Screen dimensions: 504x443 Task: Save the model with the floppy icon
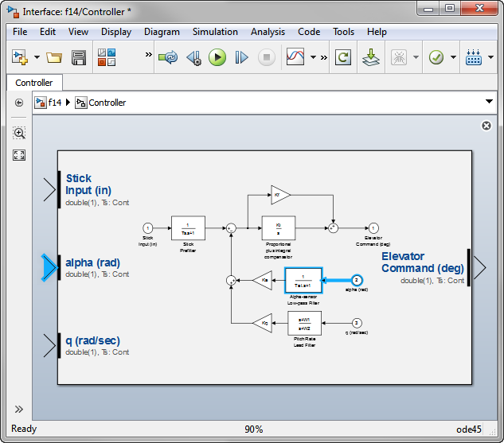[x=79, y=57]
